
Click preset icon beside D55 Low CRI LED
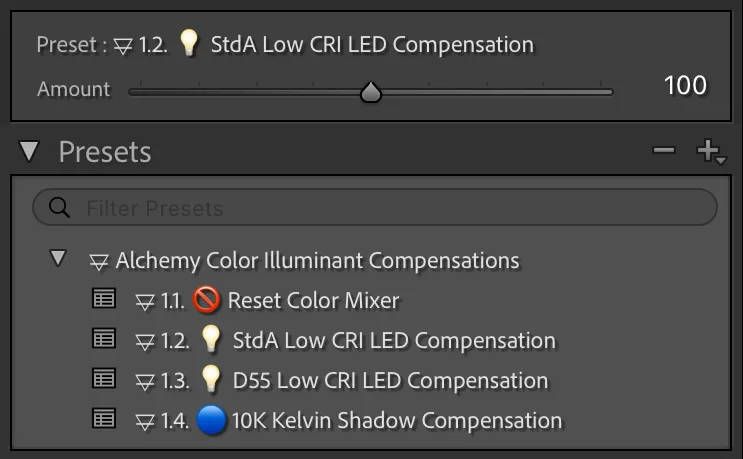pos(104,379)
